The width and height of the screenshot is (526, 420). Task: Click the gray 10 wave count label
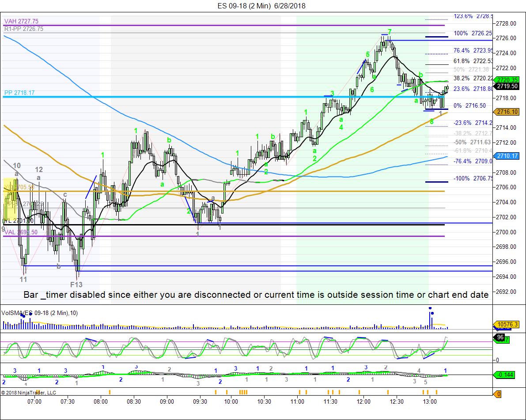(x=17, y=165)
